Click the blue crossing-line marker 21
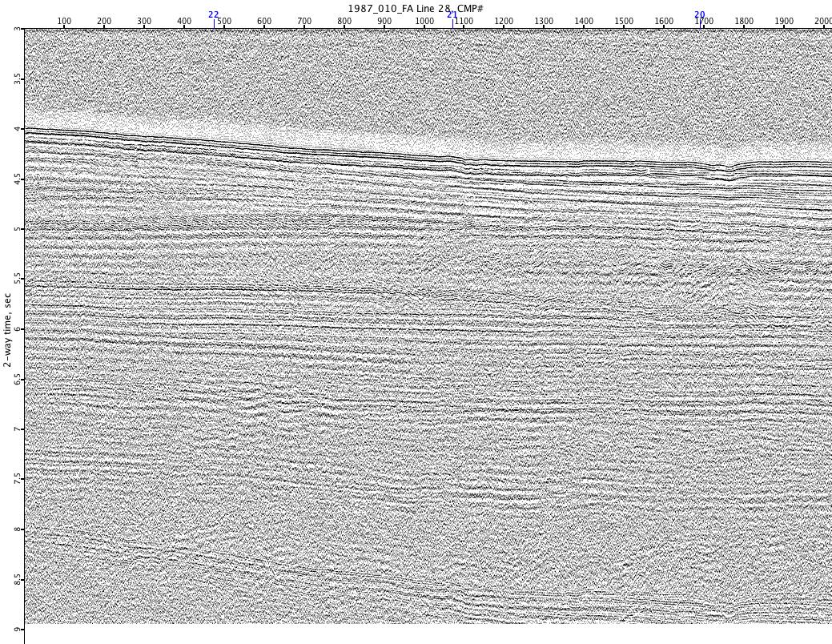832x644 pixels. coord(452,14)
